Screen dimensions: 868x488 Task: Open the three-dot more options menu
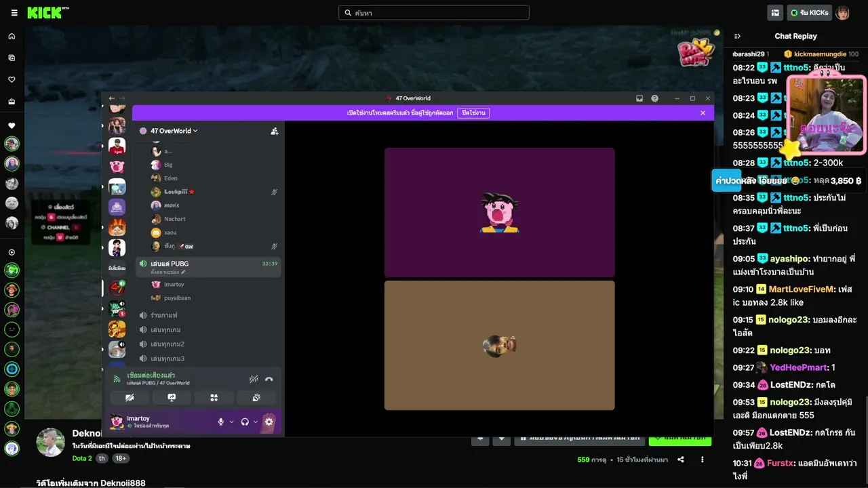[703, 460]
